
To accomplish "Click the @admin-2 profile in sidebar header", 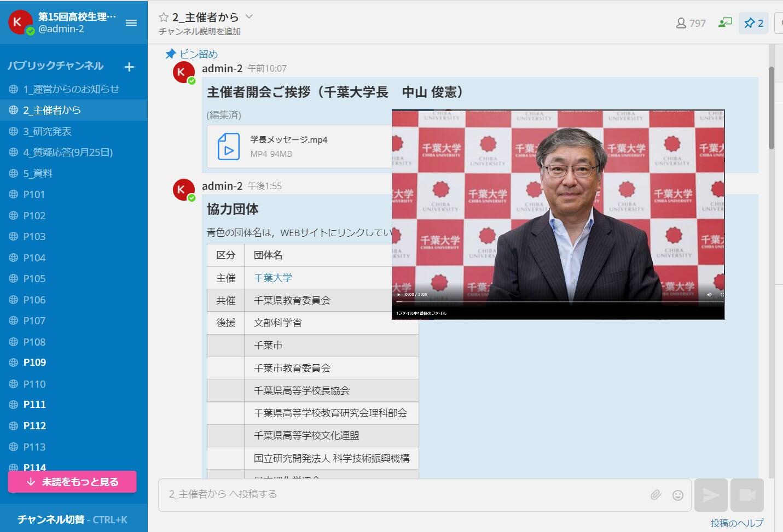I will click(x=61, y=29).
